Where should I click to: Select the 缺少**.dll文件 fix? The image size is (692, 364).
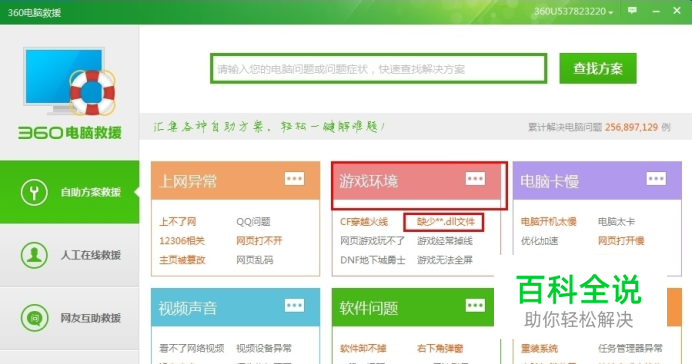[x=446, y=221]
